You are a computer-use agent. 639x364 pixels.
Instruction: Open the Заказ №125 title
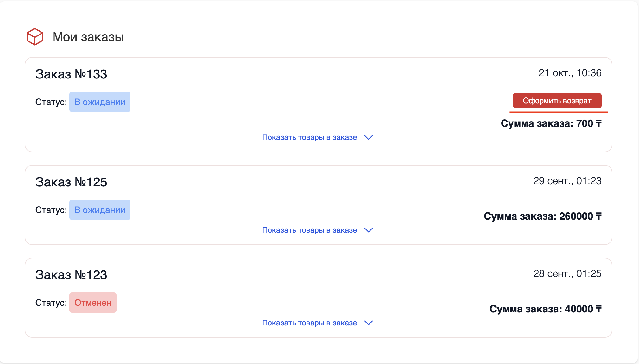click(71, 182)
